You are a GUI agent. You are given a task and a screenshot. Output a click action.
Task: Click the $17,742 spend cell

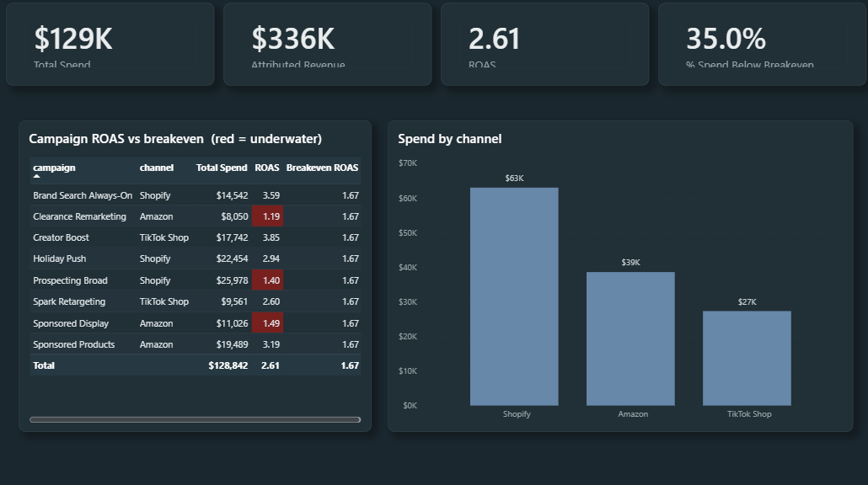click(232, 237)
